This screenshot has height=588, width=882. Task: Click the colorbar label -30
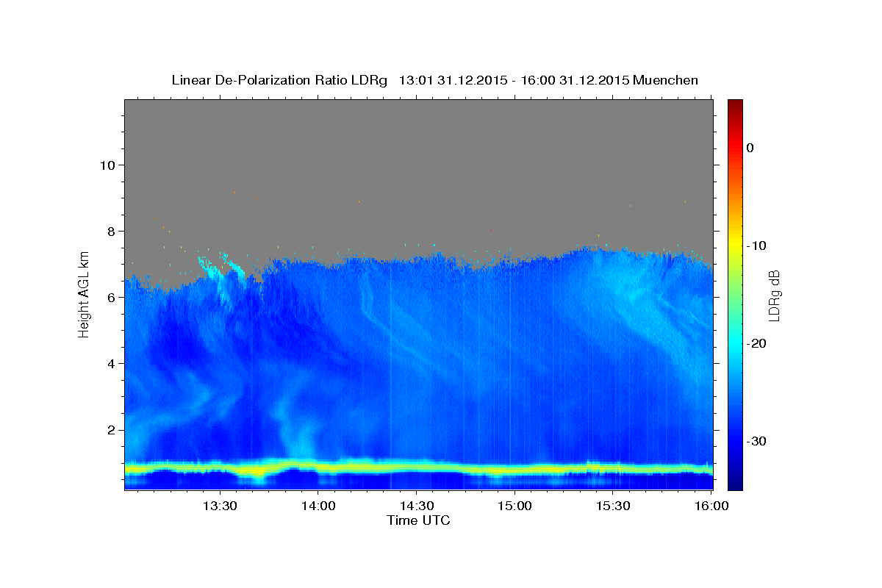(x=757, y=441)
